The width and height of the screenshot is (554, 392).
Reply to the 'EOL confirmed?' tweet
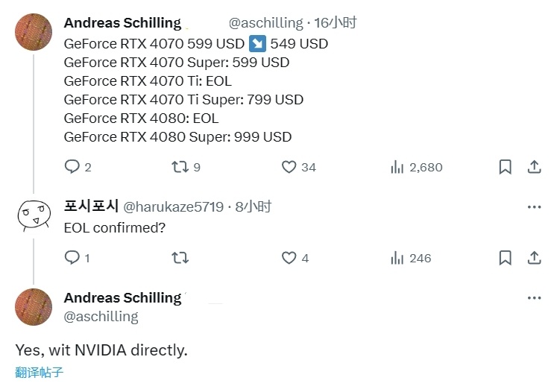point(72,258)
